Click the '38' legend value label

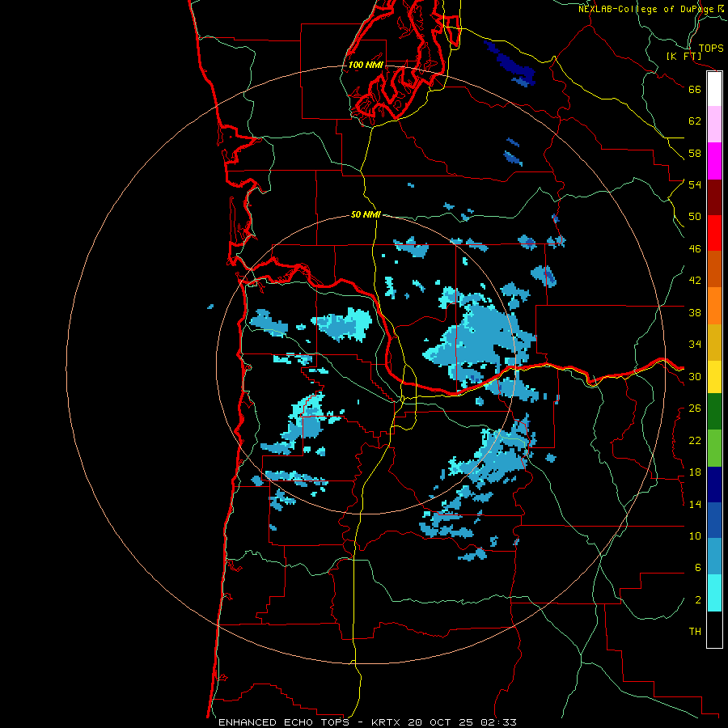(695, 312)
